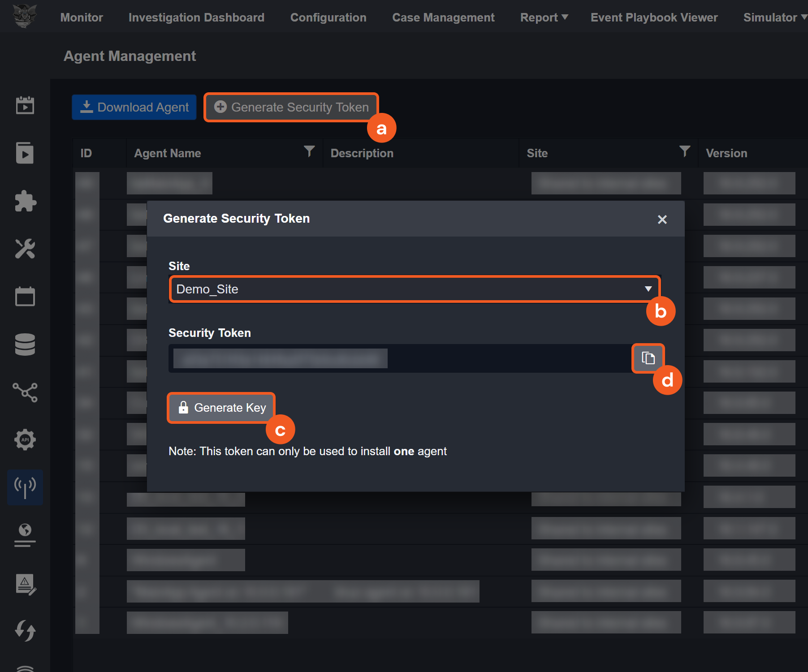Image resolution: width=808 pixels, height=672 pixels.
Task: Open Investigation Dashboard
Action: tap(196, 17)
